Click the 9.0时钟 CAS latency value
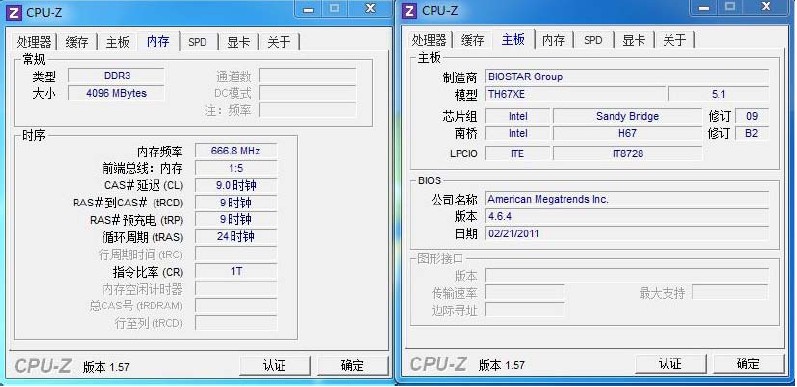797x387 pixels. 236,185
